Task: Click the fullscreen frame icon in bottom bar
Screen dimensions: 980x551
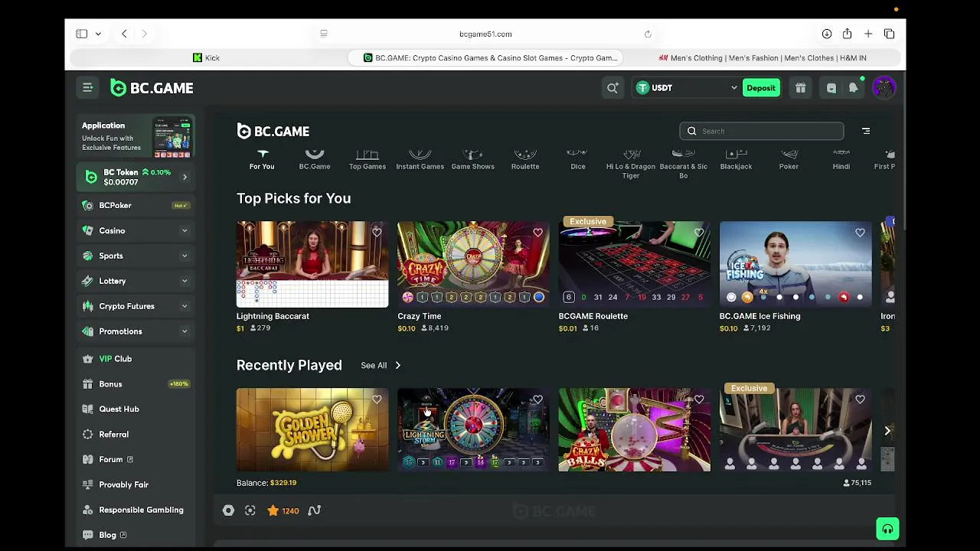Action: [250, 510]
